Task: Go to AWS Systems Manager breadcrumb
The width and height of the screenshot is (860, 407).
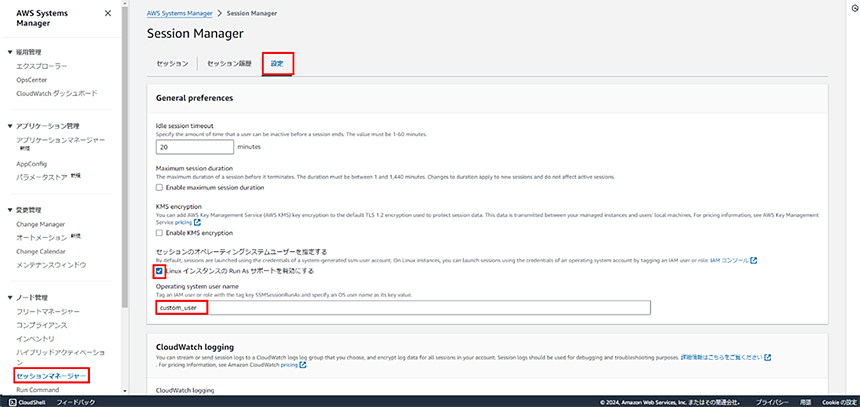Action: (x=179, y=13)
